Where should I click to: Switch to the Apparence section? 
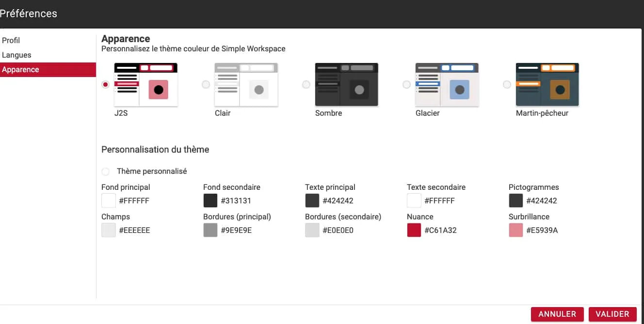20,70
